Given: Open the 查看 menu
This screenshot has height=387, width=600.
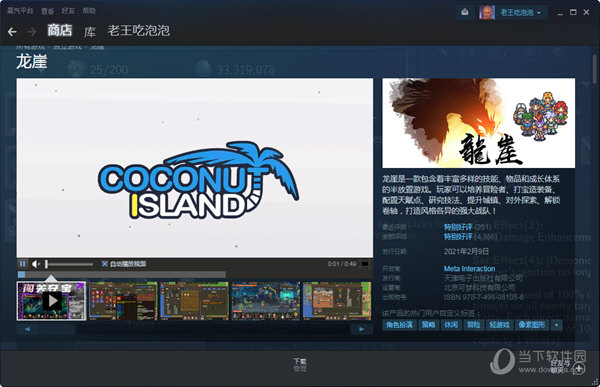Looking at the screenshot, I should 47,11.
